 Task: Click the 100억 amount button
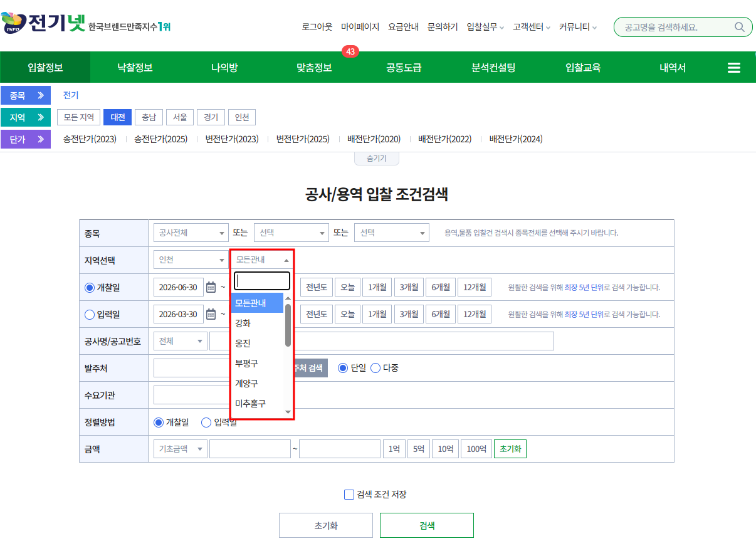tap(476, 449)
